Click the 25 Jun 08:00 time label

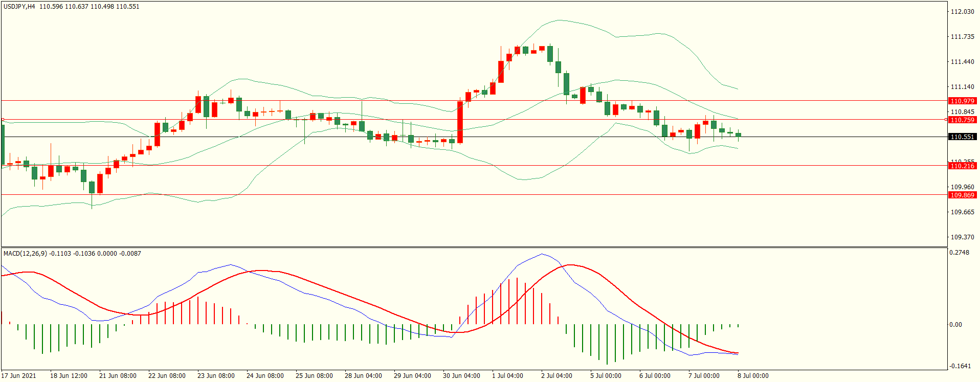[x=314, y=376]
